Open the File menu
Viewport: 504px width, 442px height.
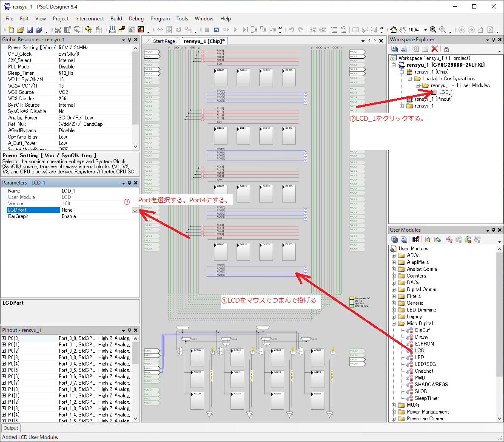tap(9, 19)
